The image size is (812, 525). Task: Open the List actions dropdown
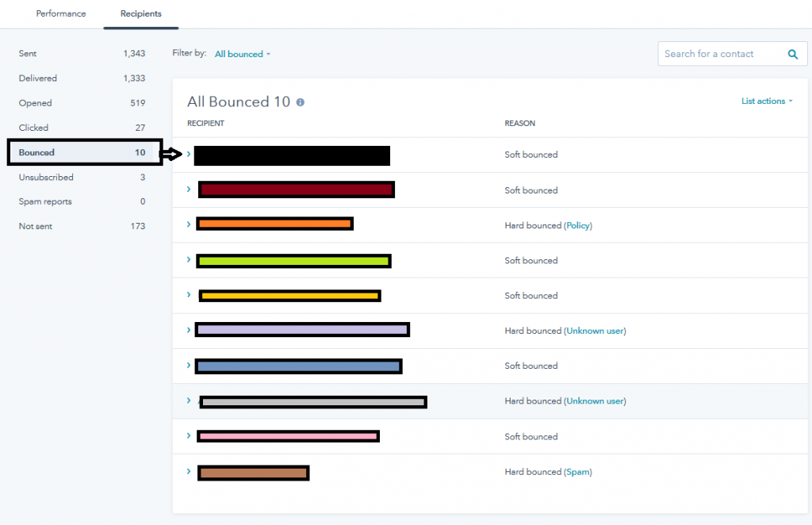(x=767, y=101)
